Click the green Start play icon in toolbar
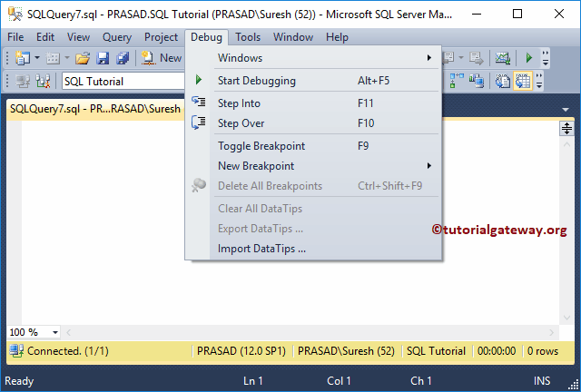The height and width of the screenshot is (392, 581). coord(528,58)
